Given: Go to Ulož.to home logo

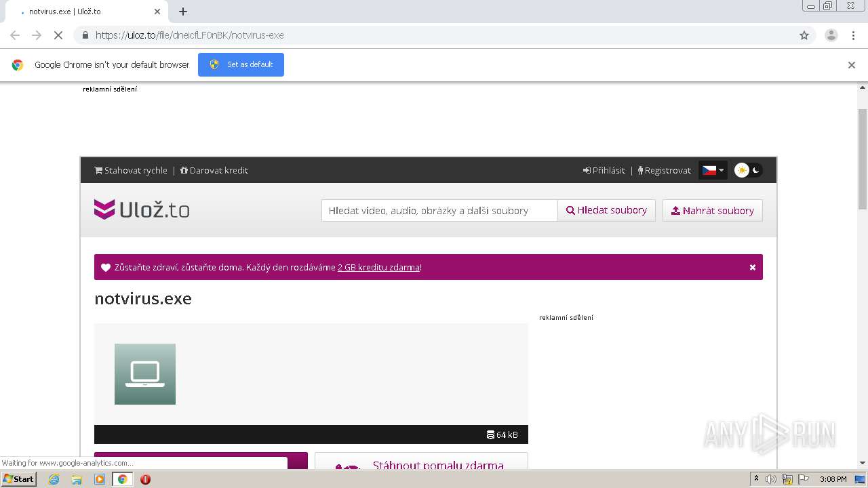Looking at the screenshot, I should pos(142,209).
